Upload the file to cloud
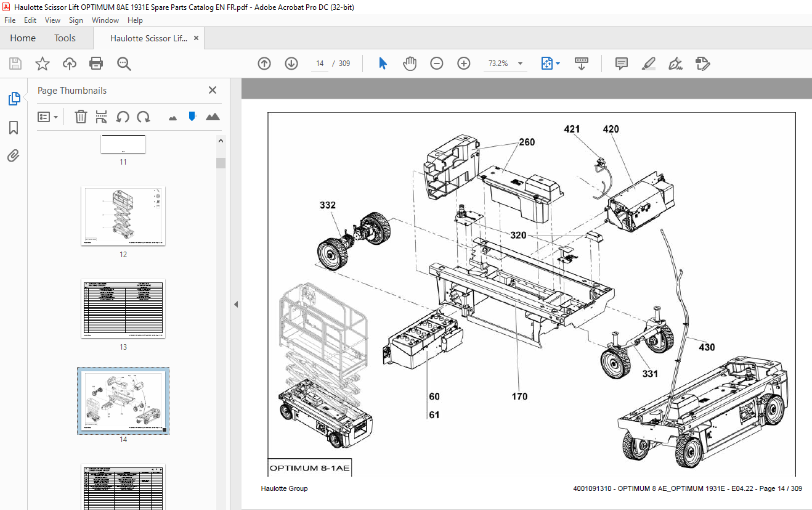The image size is (812, 510). [70, 64]
